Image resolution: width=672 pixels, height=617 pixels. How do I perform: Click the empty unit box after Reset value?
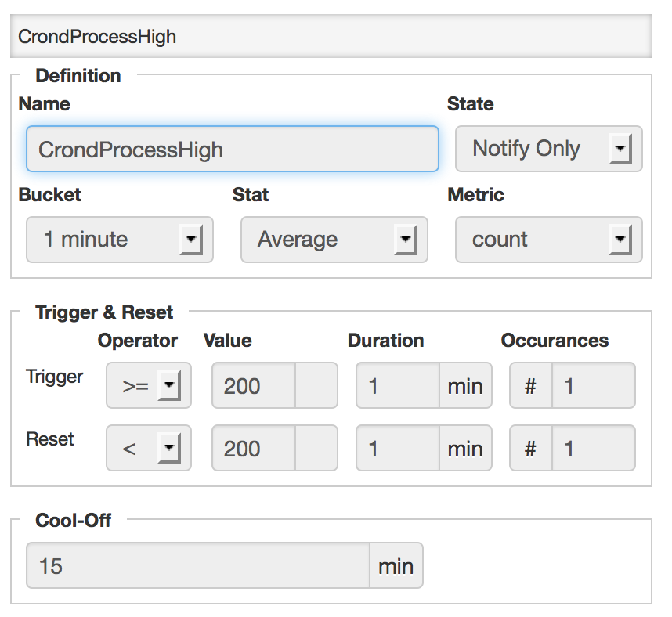pyautogui.click(x=316, y=448)
